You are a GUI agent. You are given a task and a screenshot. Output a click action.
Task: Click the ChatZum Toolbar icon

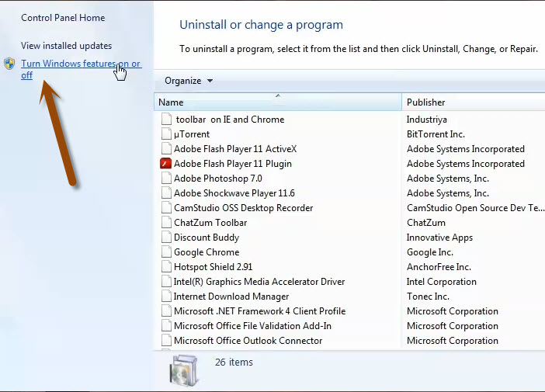(x=166, y=223)
